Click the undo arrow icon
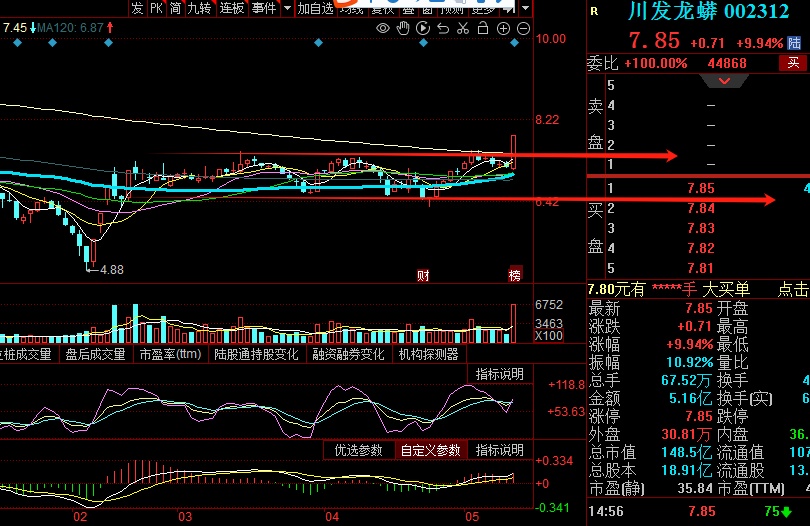The width and height of the screenshot is (810, 526). click(x=443, y=28)
